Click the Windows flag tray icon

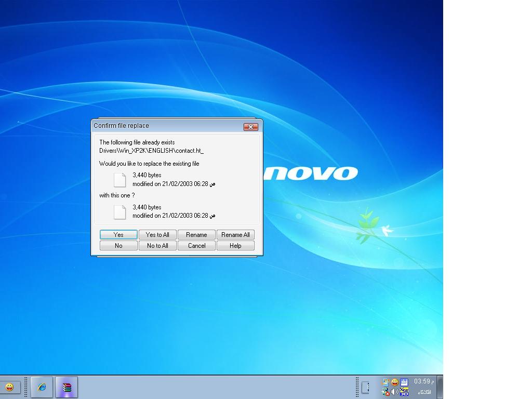pyautogui.click(x=385, y=382)
